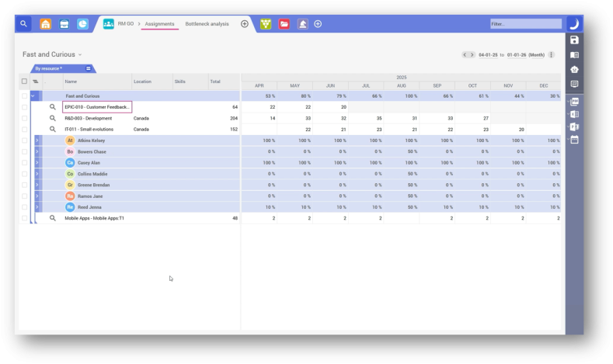Check the Mobile Apps row checkbox
613x364 pixels.
click(24, 218)
